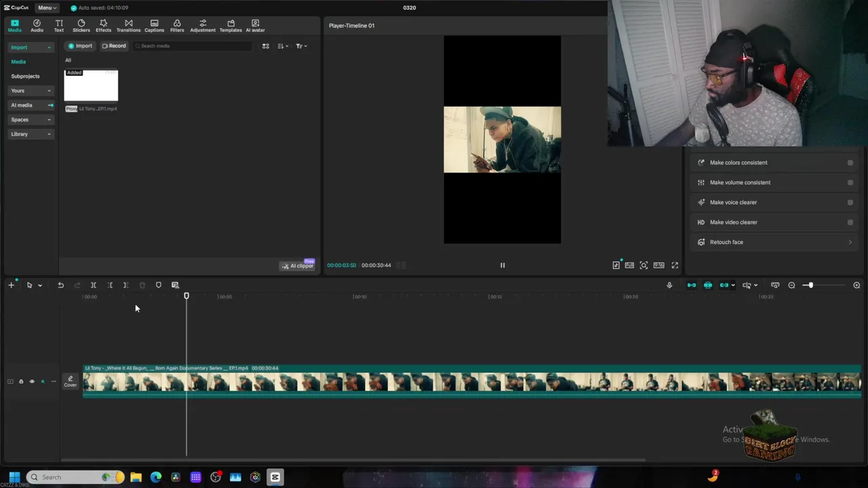Click the Import button
This screenshot has width=868, height=488.
coord(80,46)
